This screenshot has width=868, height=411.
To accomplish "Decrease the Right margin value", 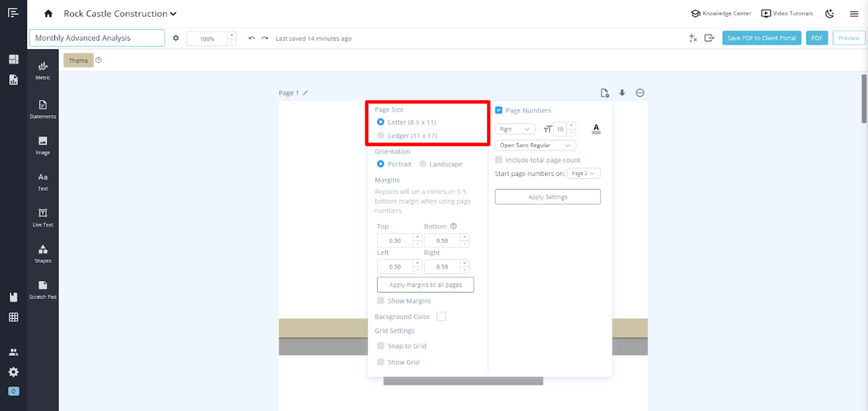I will tap(464, 270).
